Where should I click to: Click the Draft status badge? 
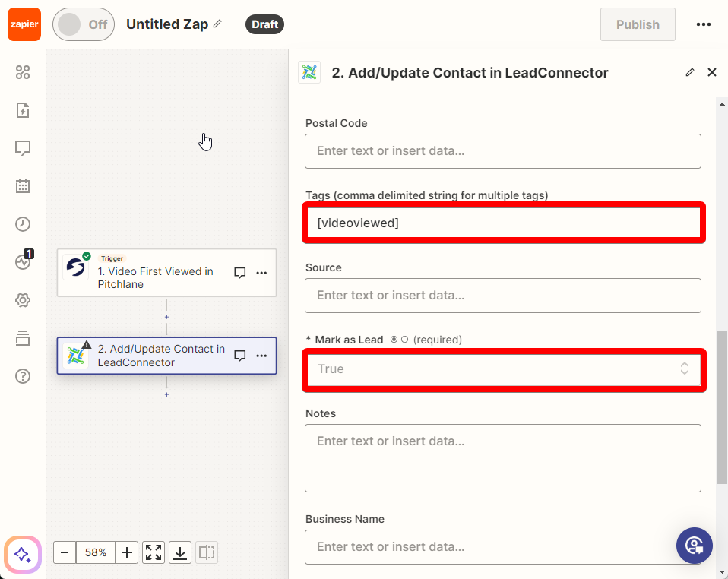264,24
